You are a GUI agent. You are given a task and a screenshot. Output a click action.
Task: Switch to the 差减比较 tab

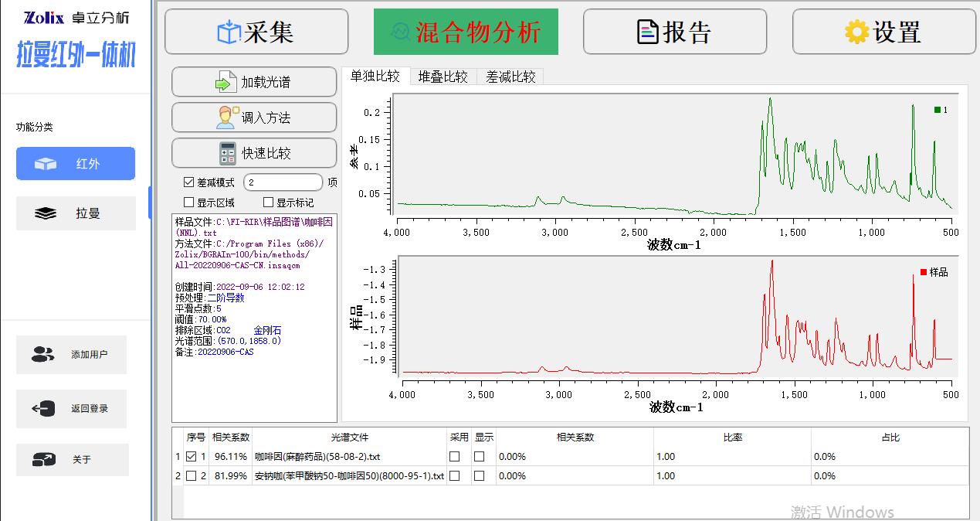510,77
